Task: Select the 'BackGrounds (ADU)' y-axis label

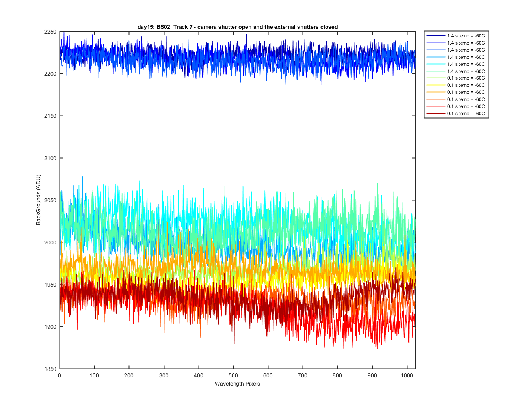Action: (38, 200)
